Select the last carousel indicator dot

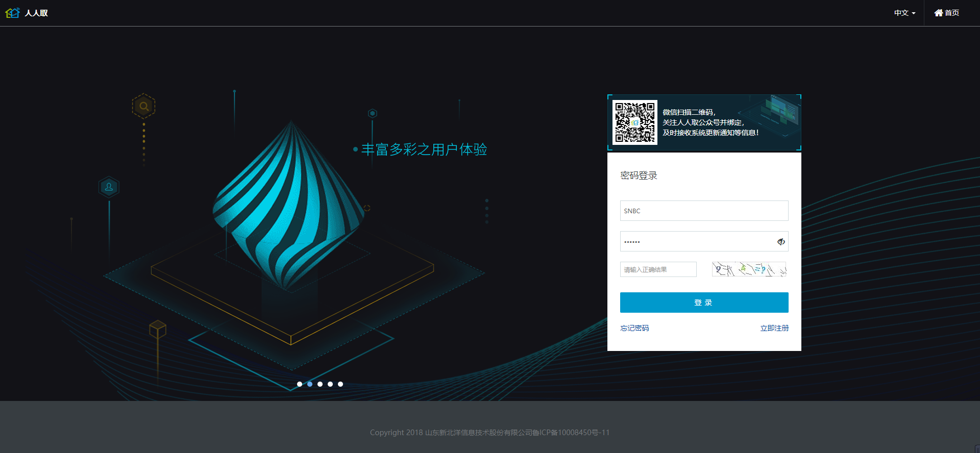click(x=340, y=384)
